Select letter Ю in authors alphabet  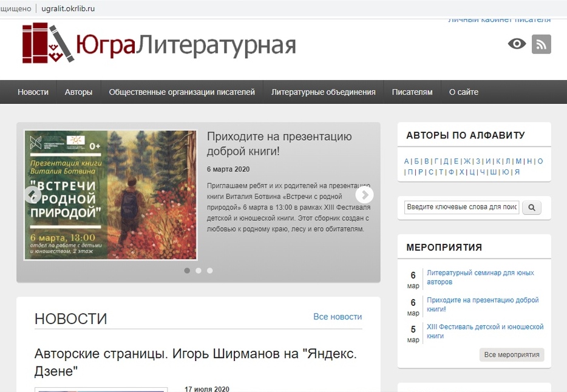[506, 172]
